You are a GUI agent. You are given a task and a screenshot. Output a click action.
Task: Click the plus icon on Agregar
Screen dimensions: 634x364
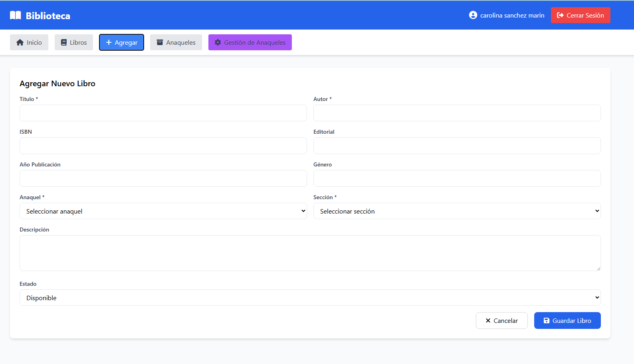coord(109,42)
